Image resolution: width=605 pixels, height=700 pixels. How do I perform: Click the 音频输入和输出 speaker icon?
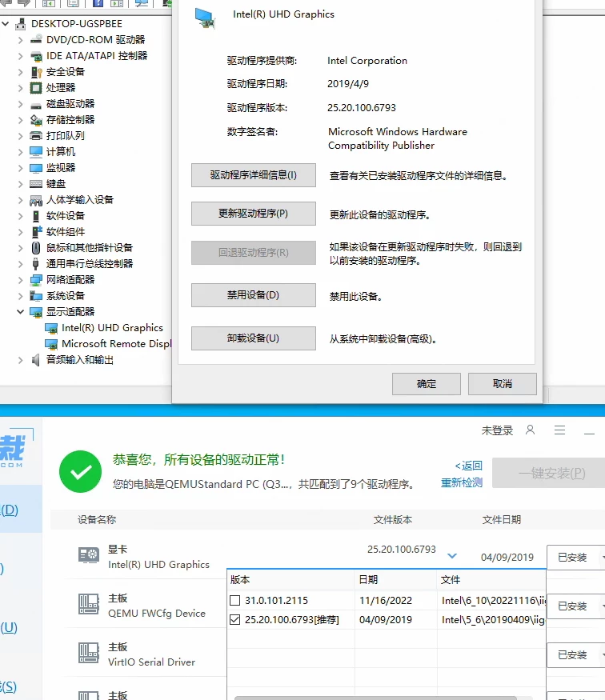[x=36, y=360]
